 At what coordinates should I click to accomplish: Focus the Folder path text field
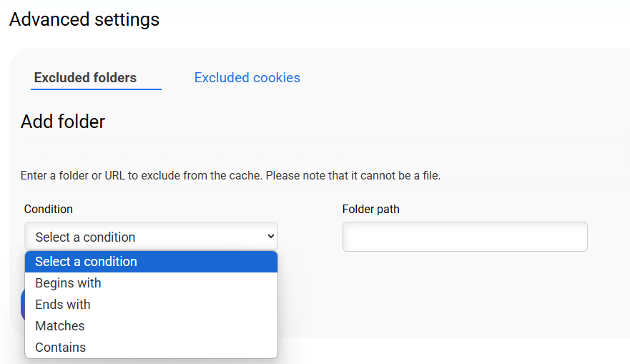point(465,237)
